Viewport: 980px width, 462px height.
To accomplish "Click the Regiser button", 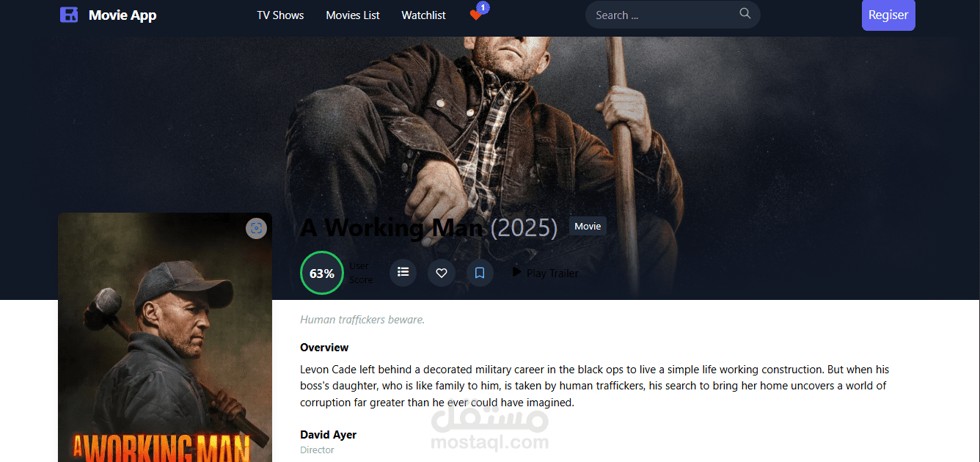I will 888,15.
